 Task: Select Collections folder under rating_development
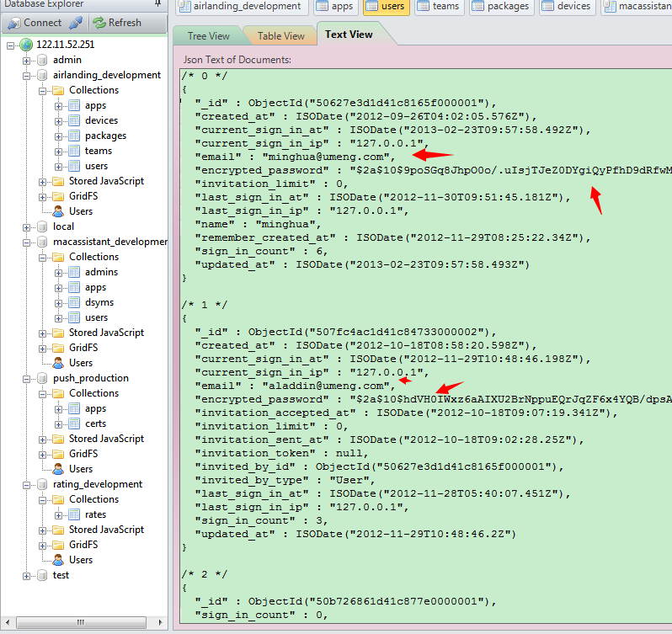pos(93,499)
